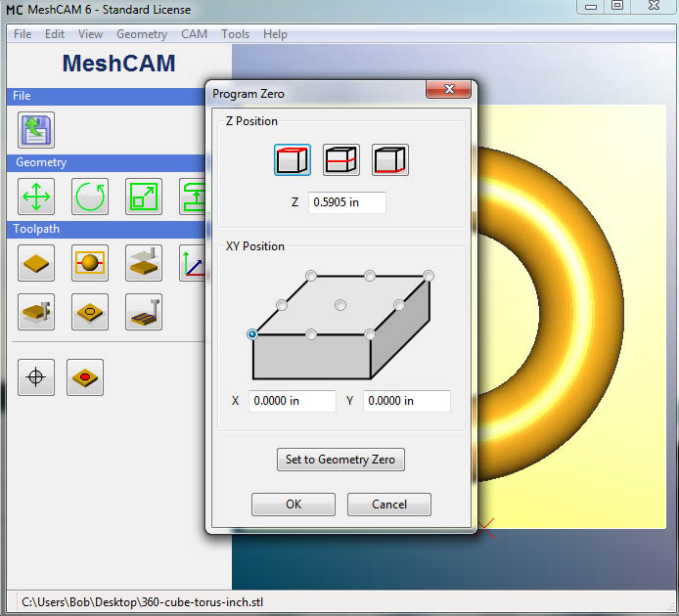Click the keep-out region ellipse icon
Image resolution: width=679 pixels, height=616 pixels.
90,312
